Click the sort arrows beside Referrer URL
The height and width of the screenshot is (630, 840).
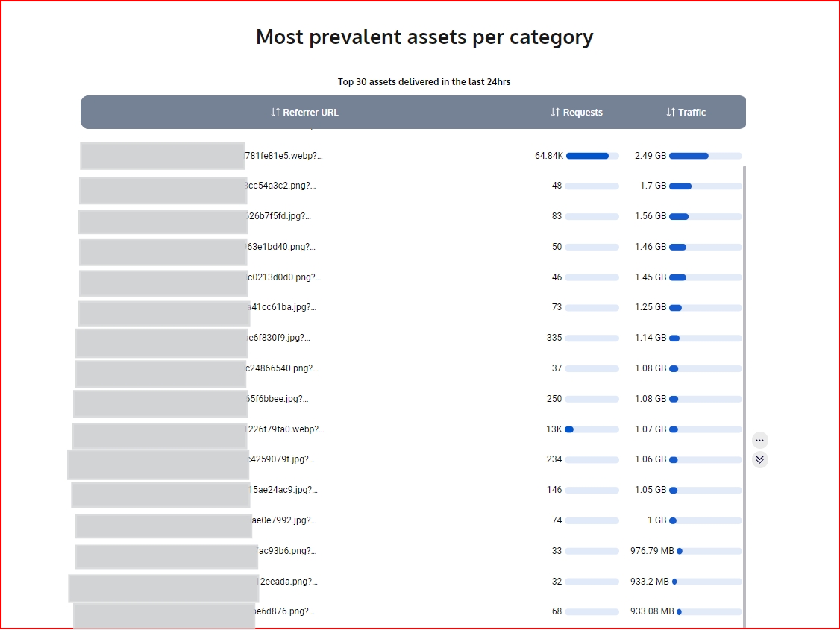(x=276, y=113)
